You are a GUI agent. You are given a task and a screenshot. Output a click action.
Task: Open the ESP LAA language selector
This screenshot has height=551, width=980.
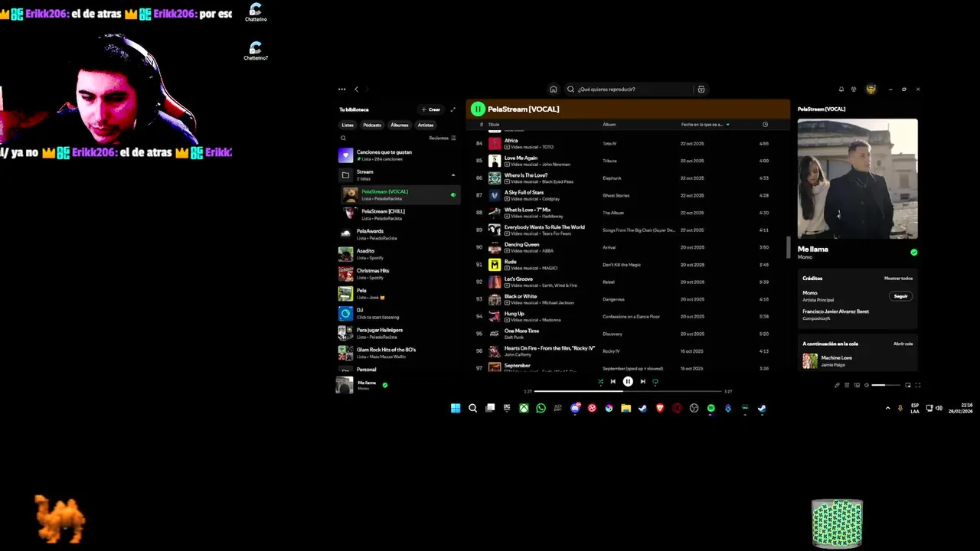click(x=915, y=409)
